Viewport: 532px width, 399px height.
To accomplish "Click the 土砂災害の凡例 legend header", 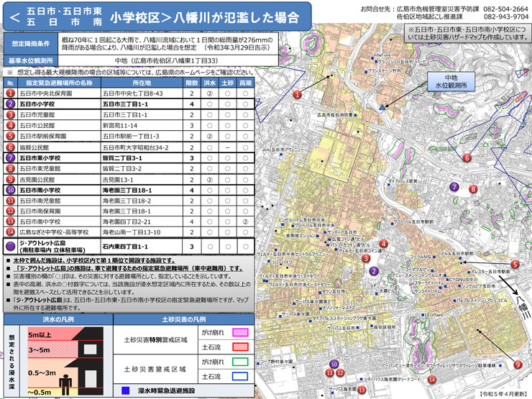I will click(x=184, y=319).
